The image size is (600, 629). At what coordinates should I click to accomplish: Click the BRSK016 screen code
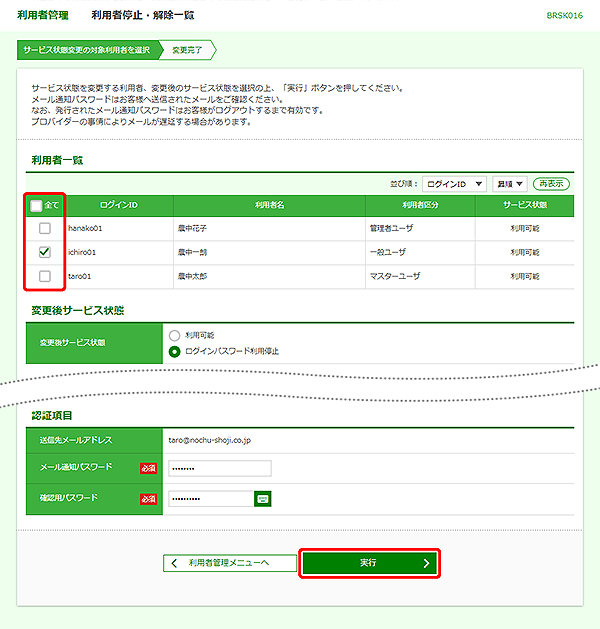pyautogui.click(x=564, y=16)
